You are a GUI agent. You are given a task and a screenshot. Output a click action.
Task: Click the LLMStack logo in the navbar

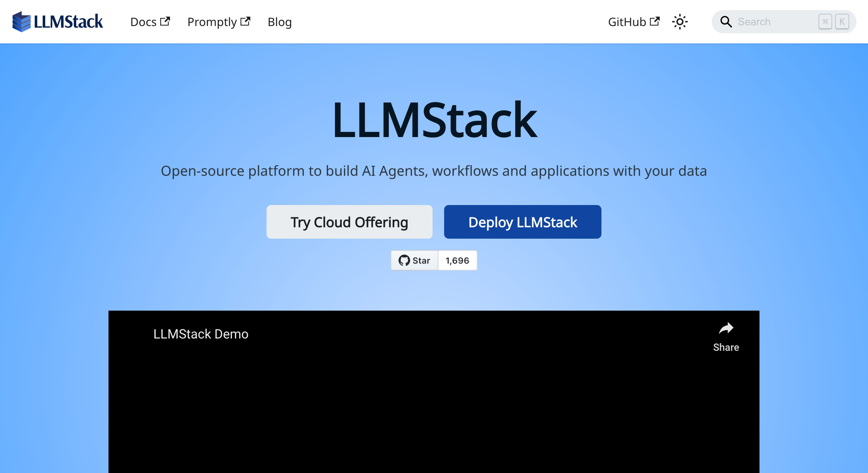57,22
